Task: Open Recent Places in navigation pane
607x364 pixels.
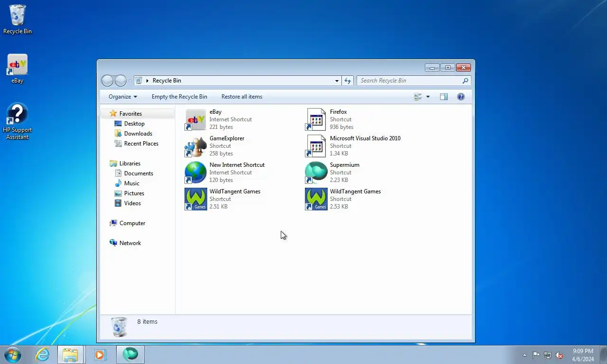Action: pyautogui.click(x=141, y=144)
